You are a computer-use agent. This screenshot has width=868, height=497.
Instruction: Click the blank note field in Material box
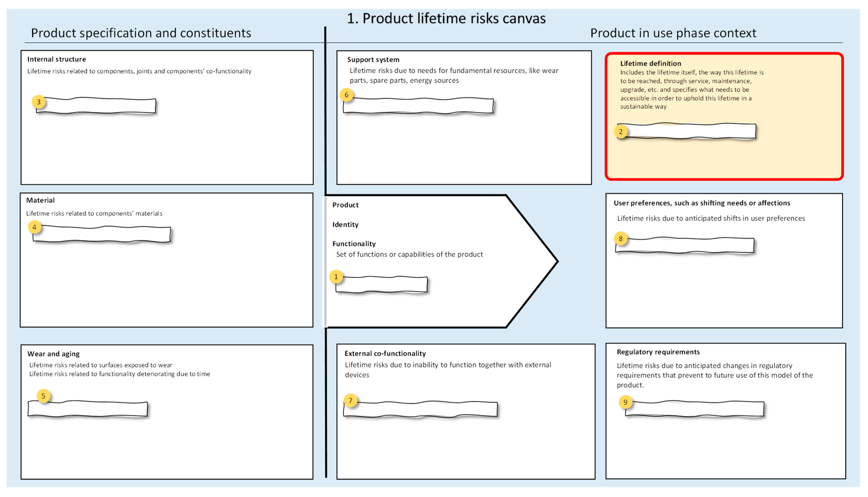pyautogui.click(x=104, y=234)
